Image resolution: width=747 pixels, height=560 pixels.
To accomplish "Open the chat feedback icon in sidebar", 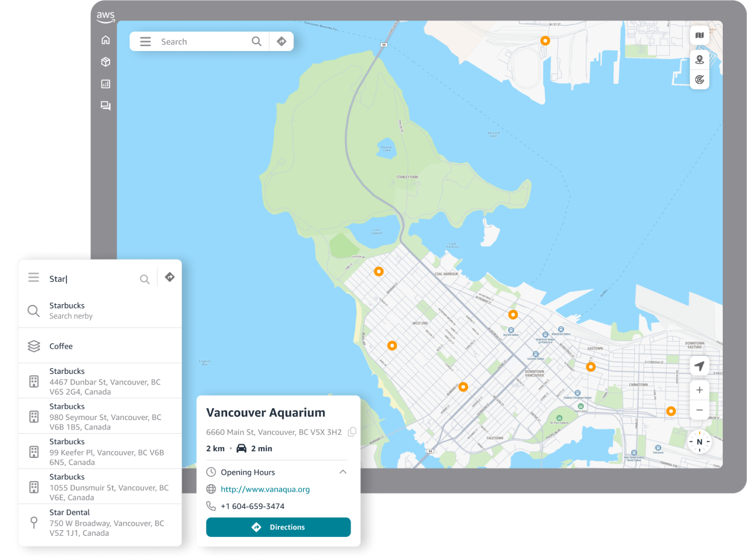I will 105,106.
